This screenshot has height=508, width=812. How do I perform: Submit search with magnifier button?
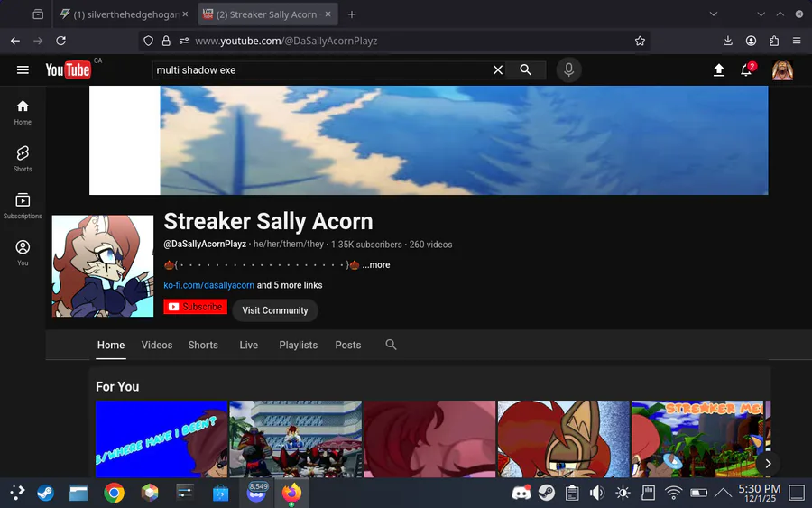tap(526, 69)
